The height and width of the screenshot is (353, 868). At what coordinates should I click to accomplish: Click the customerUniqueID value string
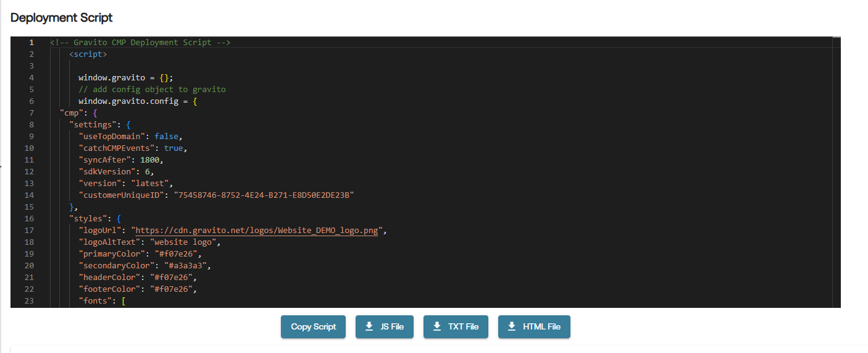(x=263, y=195)
